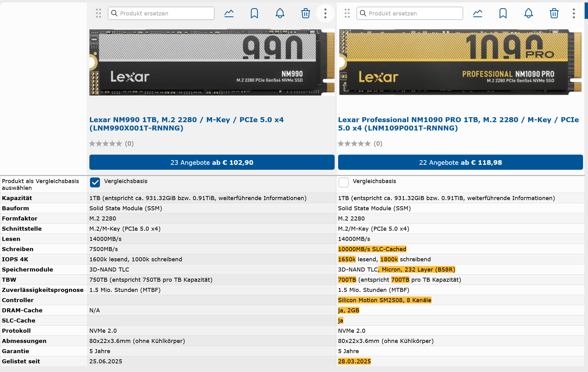Click Produkt als Vergleichsbasis auswählen label
Image resolution: width=588 pixels, height=372 pixels.
[40, 184]
